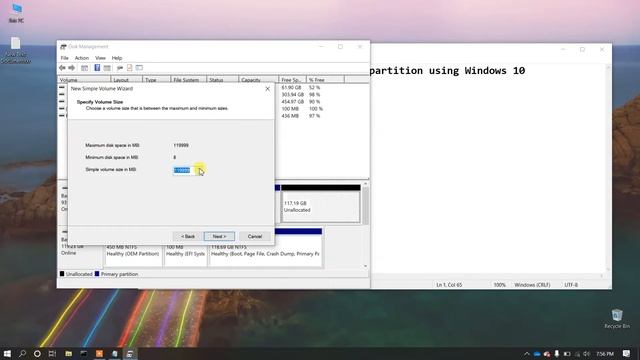
Task: Open the Help menu
Action: pyautogui.click(x=117, y=58)
